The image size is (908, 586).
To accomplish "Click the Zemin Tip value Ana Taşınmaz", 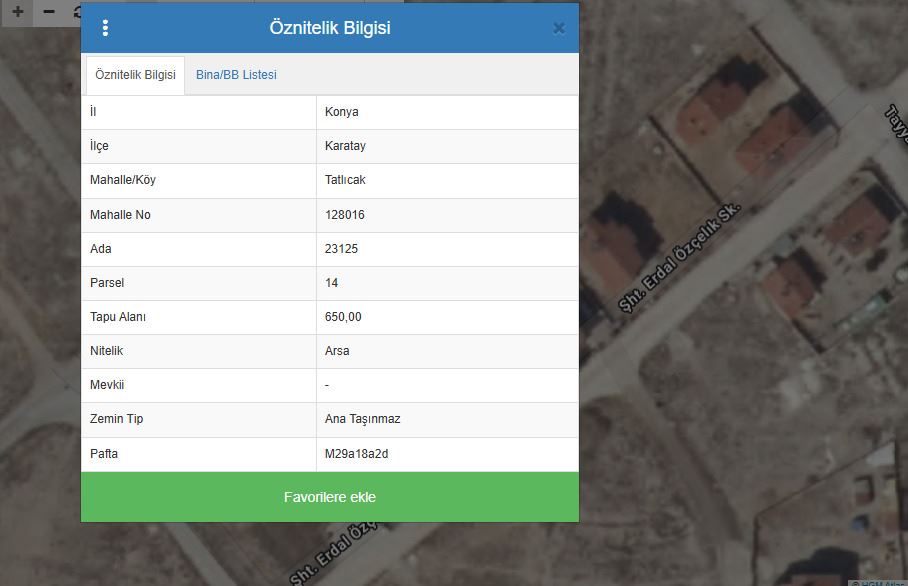I will tap(362, 419).
